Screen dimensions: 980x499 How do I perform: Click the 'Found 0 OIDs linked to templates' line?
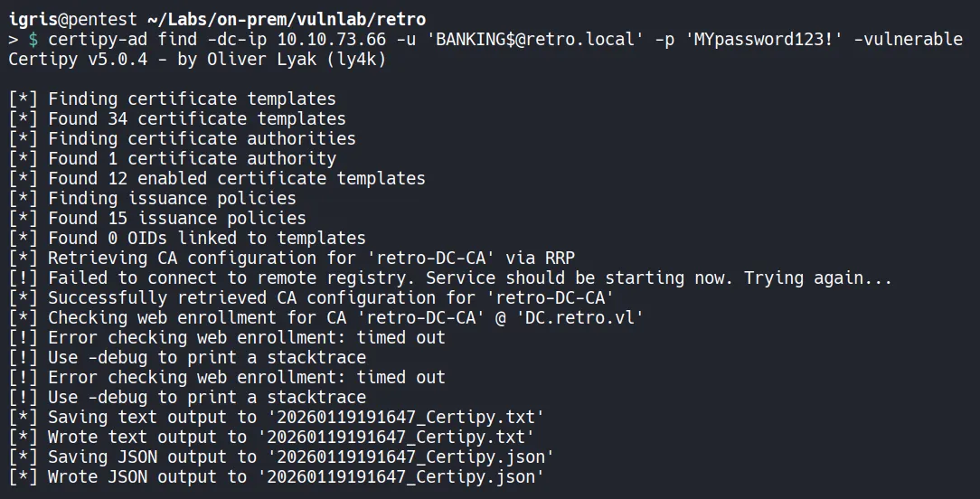[x=206, y=238]
